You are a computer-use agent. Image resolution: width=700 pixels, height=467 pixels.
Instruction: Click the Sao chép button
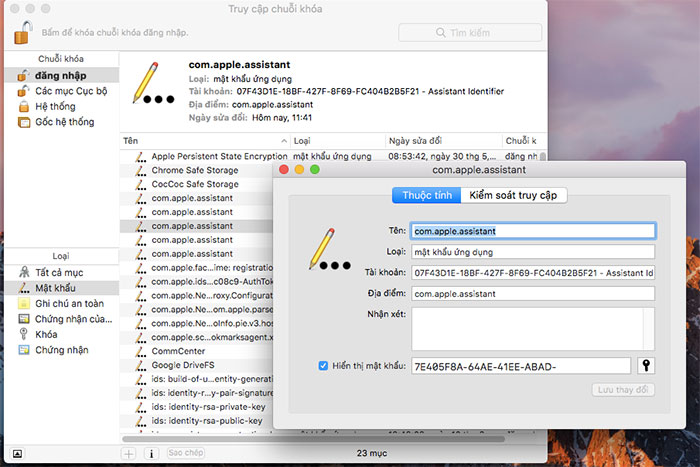186,453
